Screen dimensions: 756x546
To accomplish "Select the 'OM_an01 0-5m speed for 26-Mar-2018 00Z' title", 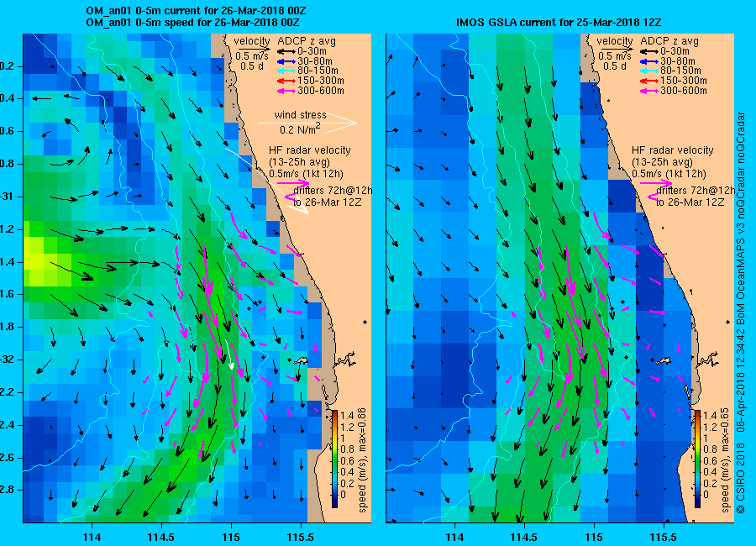I will pos(192,23).
